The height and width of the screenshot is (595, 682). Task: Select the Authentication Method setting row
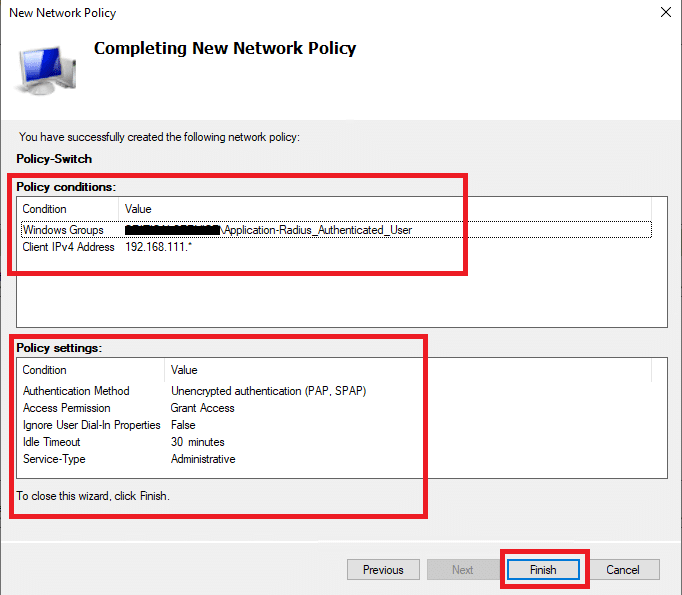76,391
